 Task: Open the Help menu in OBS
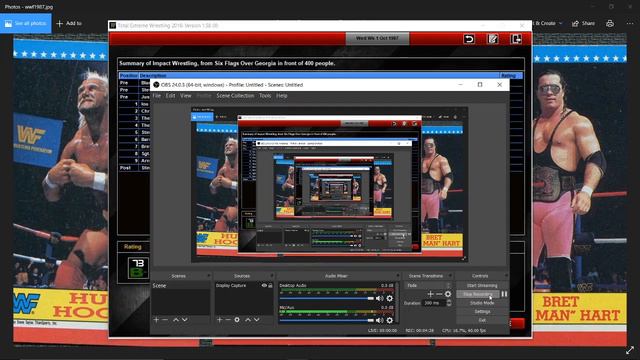[x=282, y=96]
